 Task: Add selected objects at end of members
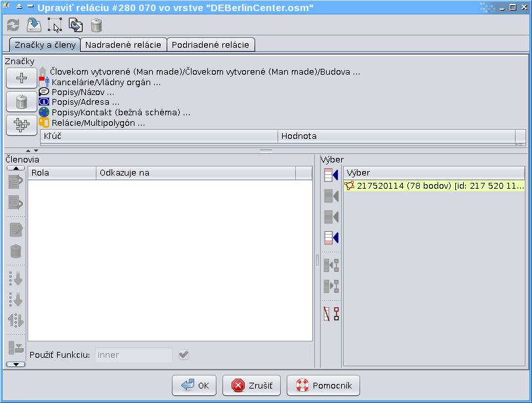click(x=331, y=238)
